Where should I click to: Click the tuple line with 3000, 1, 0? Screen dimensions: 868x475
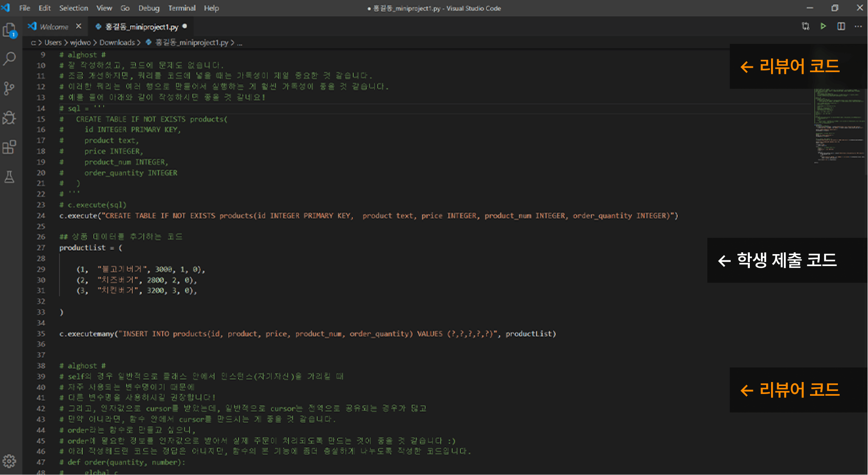[141, 269]
